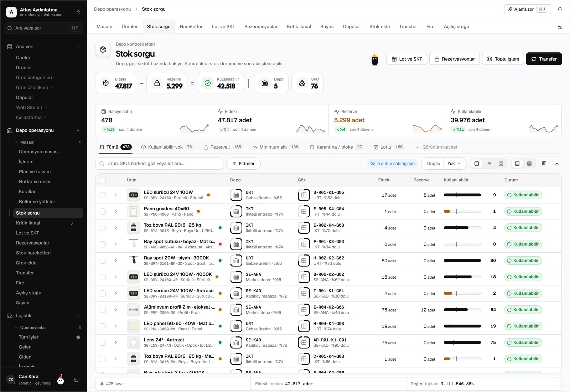Image resolution: width=570 pixels, height=392 pixels.
Task: Collapse the Ana veri sidebar section
Action: click(78, 47)
